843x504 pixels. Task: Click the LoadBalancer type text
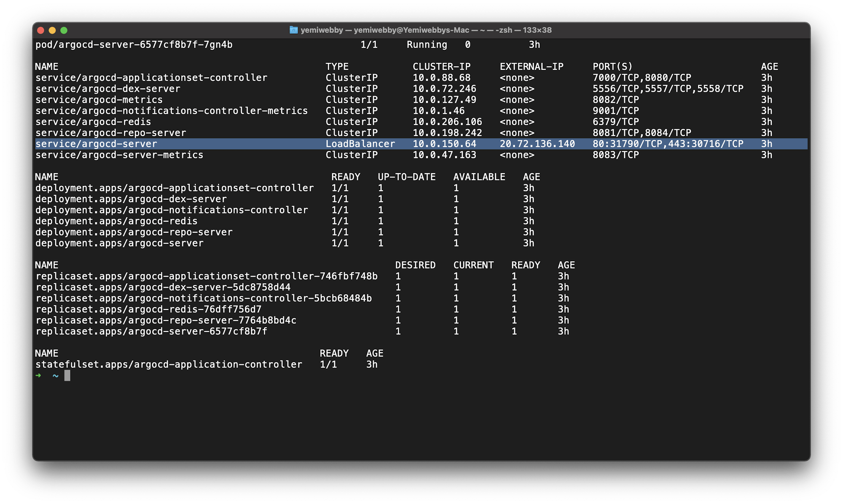point(360,144)
